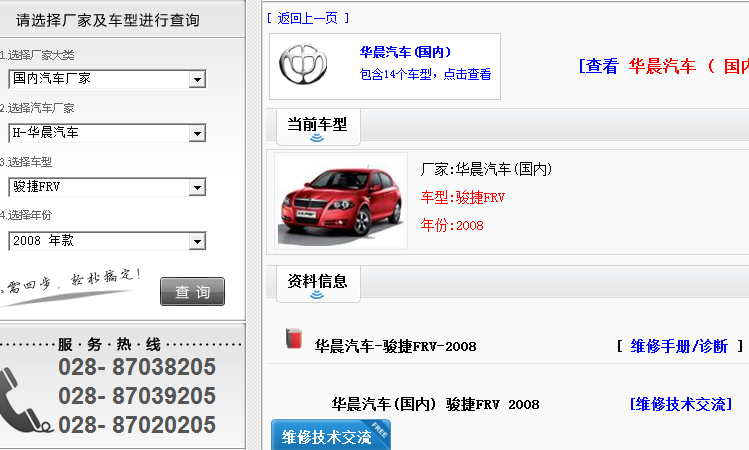Expand the 2008 年款 year dropdown

(107, 241)
